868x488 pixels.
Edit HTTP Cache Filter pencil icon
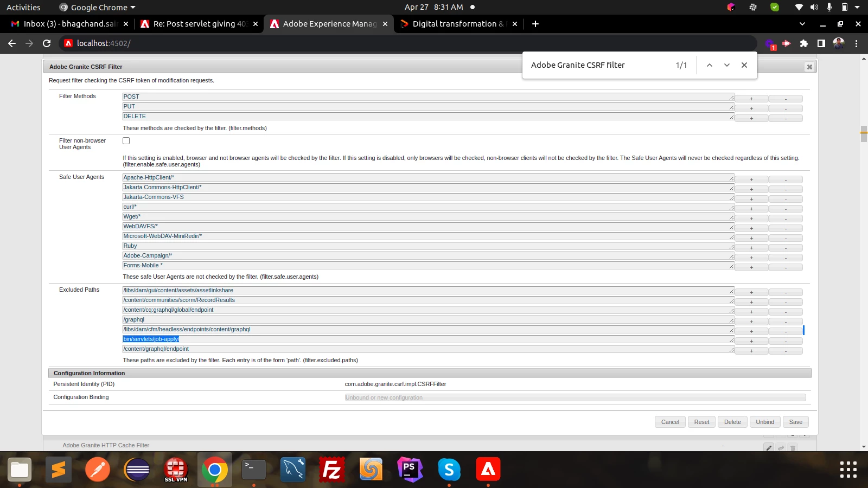pyautogui.click(x=769, y=447)
